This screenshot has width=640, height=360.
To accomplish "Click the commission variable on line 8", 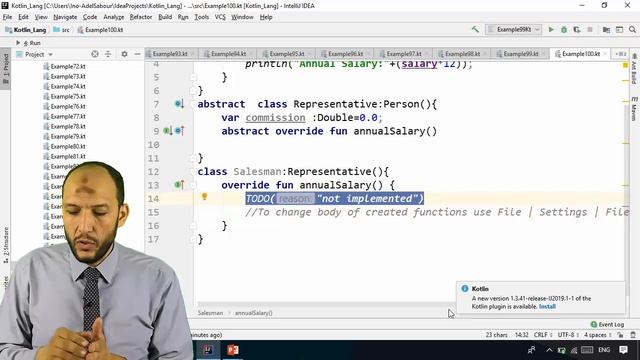I will tap(276, 118).
